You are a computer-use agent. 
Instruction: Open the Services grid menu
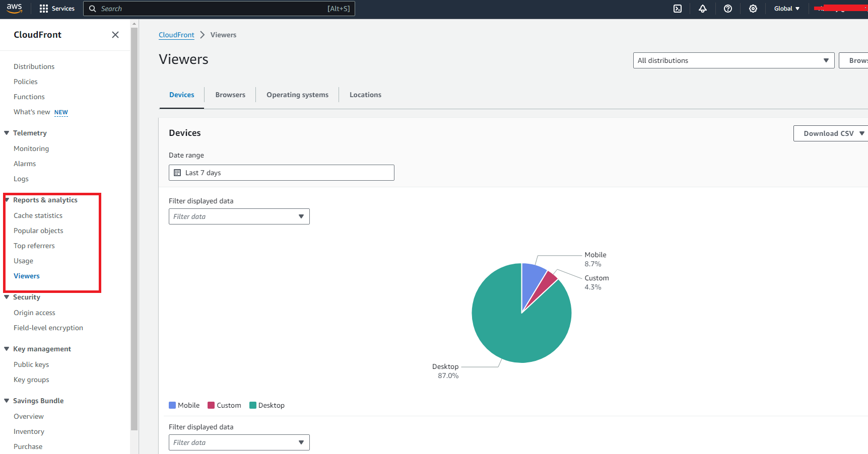[44, 9]
